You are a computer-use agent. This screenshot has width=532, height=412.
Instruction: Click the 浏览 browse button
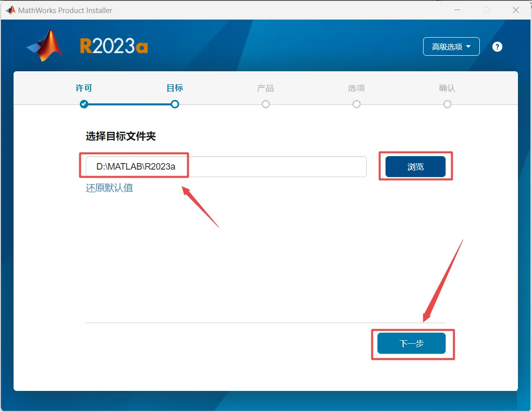click(415, 167)
